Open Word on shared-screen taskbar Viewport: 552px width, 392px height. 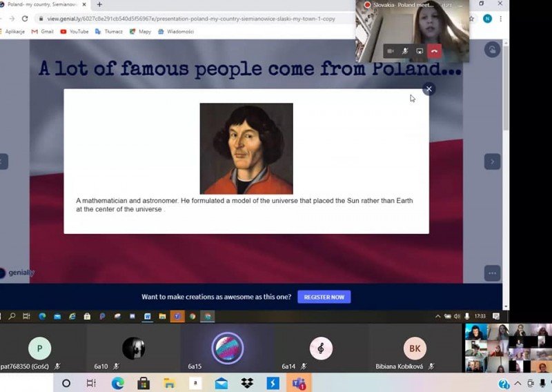click(147, 316)
